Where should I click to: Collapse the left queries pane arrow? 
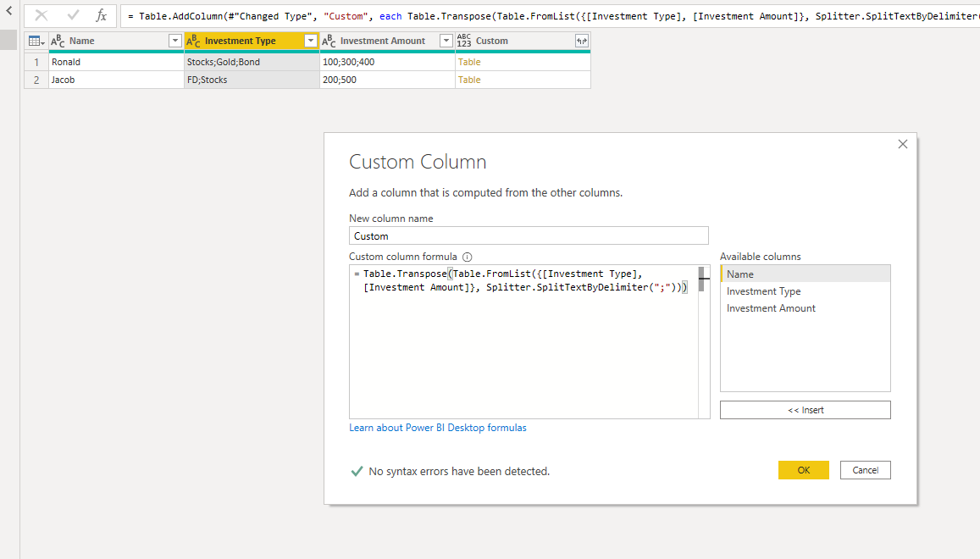point(8,11)
